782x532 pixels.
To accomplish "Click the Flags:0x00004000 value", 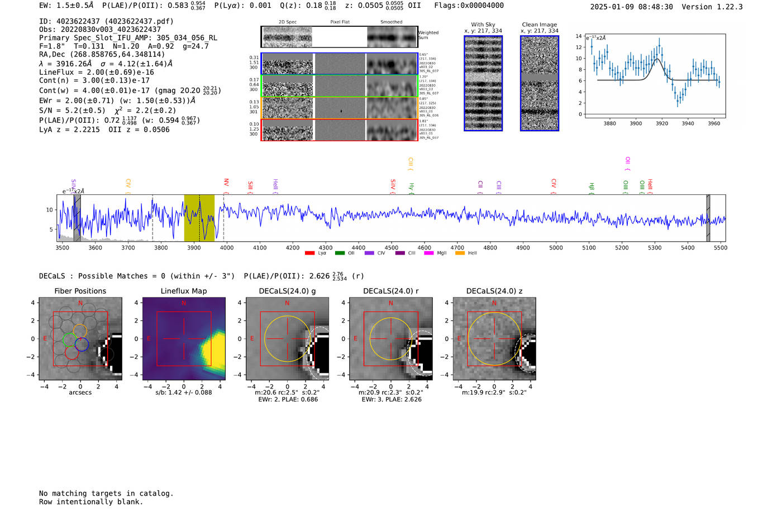I will (x=469, y=6).
